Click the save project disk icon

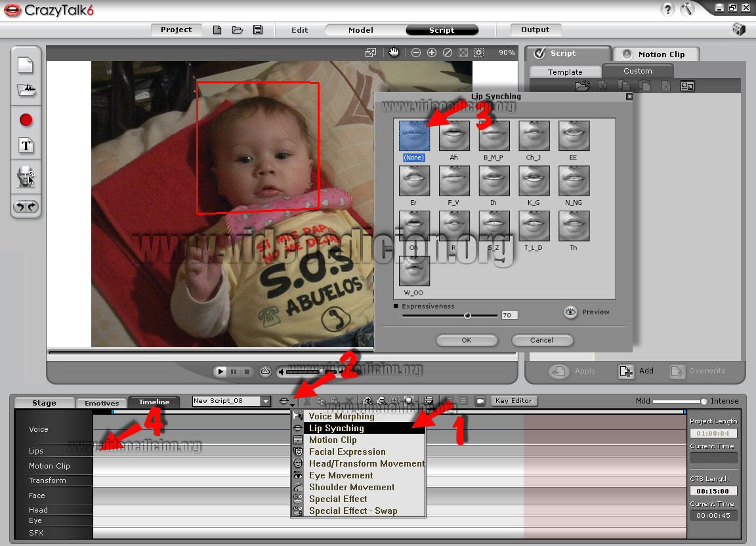click(x=258, y=30)
